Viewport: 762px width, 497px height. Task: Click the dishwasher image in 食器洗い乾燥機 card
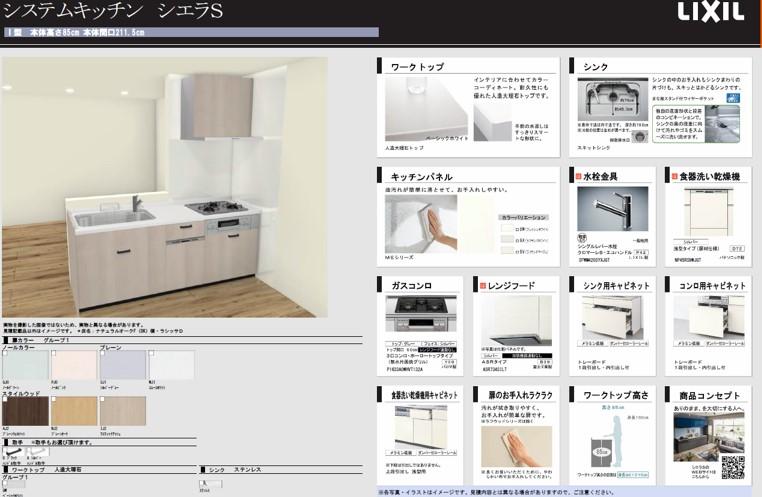click(x=708, y=213)
